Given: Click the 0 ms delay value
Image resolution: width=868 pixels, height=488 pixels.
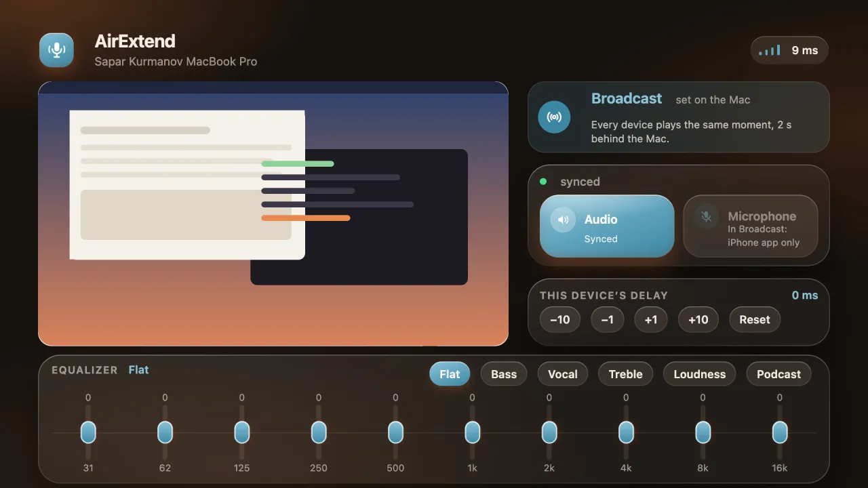Looking at the screenshot, I should click(805, 296).
